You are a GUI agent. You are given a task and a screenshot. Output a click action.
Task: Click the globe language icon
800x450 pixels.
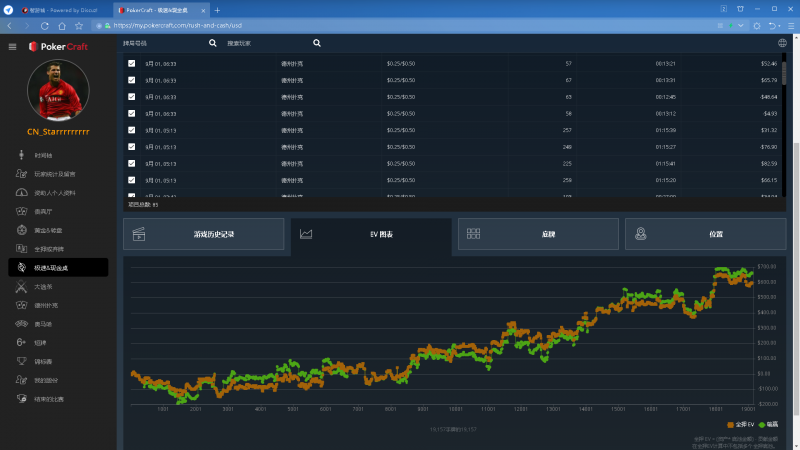[x=781, y=43]
